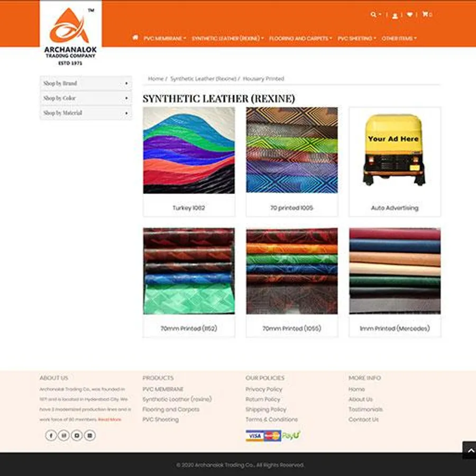Open the user account icon

point(395,15)
